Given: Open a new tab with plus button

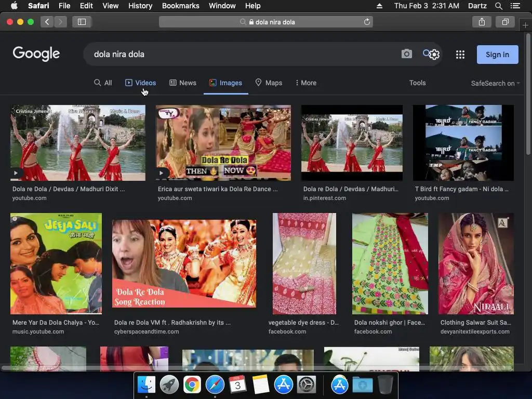Looking at the screenshot, I should pos(525,25).
